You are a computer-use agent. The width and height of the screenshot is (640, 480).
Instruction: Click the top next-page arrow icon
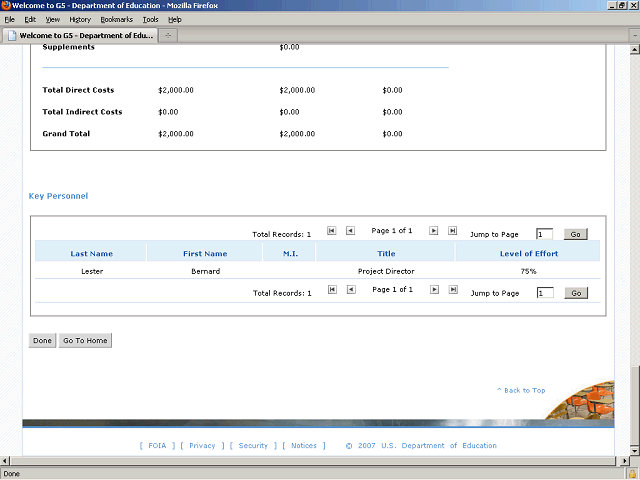tap(434, 231)
